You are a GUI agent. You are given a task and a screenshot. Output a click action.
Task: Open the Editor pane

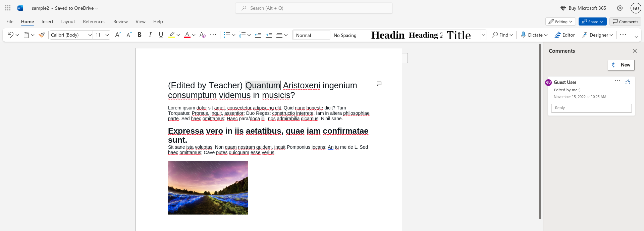(565, 35)
